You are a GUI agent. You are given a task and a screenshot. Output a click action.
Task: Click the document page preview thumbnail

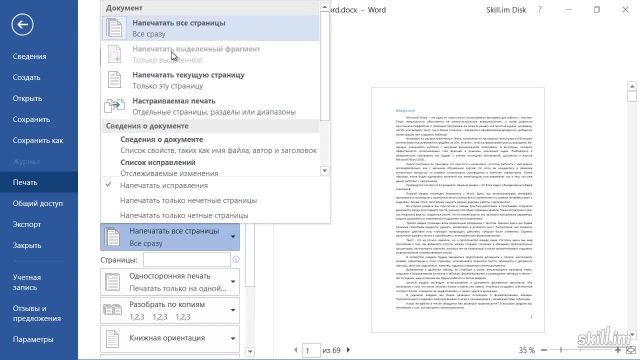pos(458,210)
